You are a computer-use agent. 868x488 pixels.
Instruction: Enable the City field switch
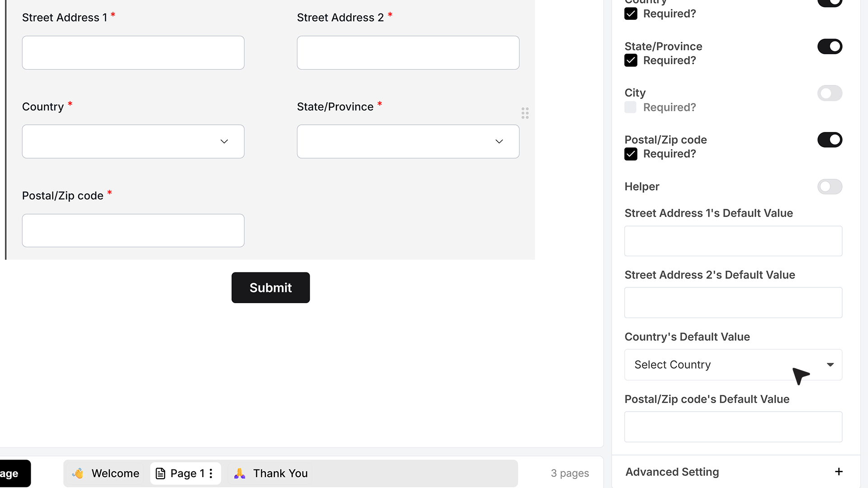click(x=830, y=93)
